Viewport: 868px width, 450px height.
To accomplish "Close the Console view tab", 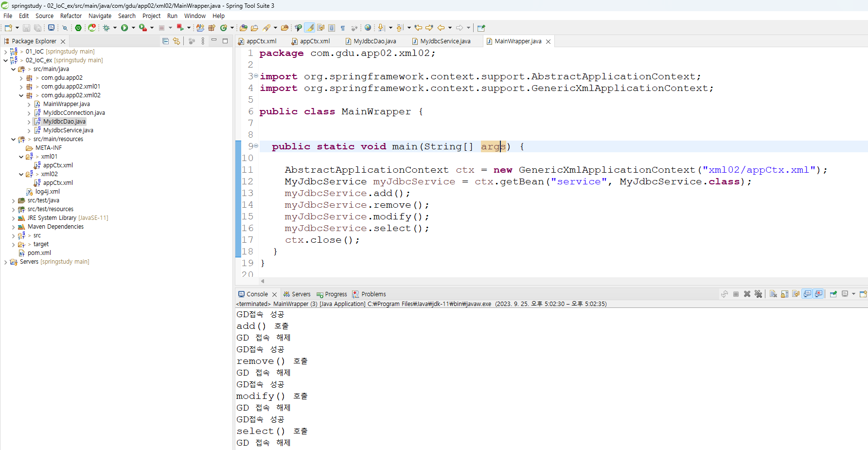I will pyautogui.click(x=274, y=294).
